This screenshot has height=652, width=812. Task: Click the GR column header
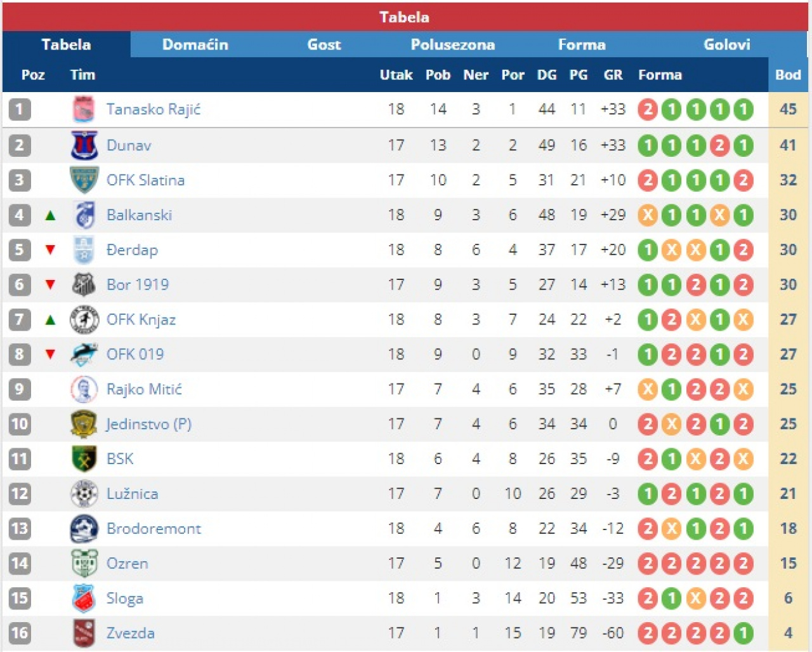tap(613, 75)
